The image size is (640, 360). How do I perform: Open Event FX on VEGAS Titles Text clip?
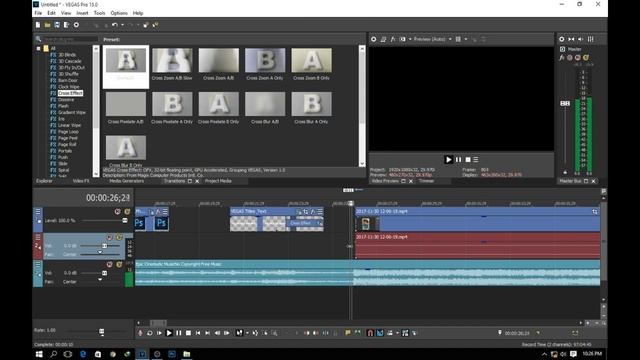point(313,211)
